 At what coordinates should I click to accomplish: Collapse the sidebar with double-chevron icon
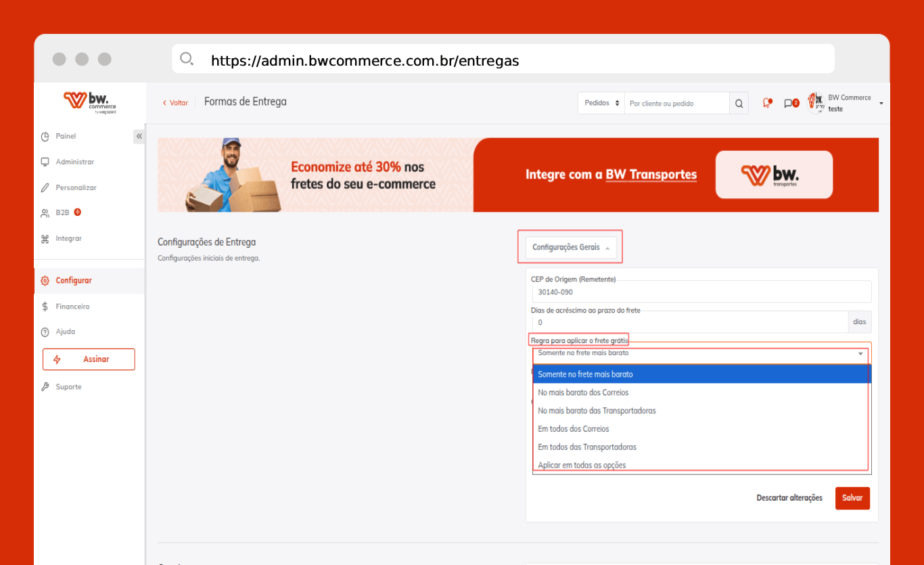[x=139, y=136]
